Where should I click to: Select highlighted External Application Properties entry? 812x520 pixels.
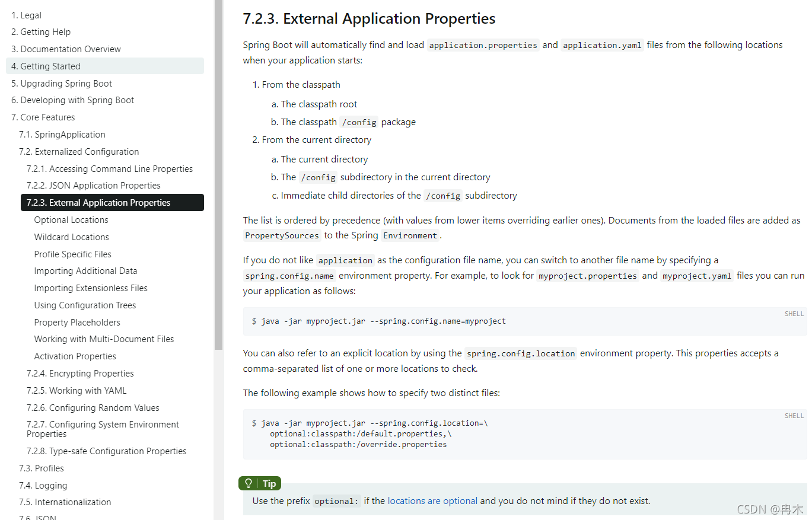click(112, 202)
